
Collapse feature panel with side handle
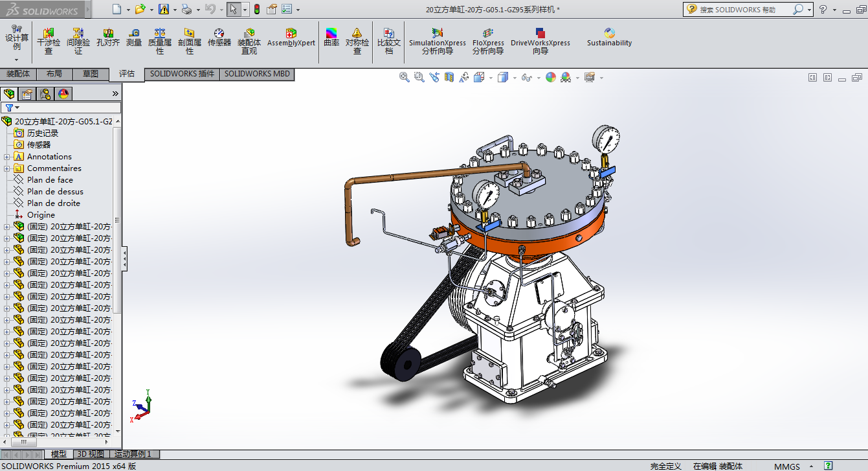(x=124, y=258)
